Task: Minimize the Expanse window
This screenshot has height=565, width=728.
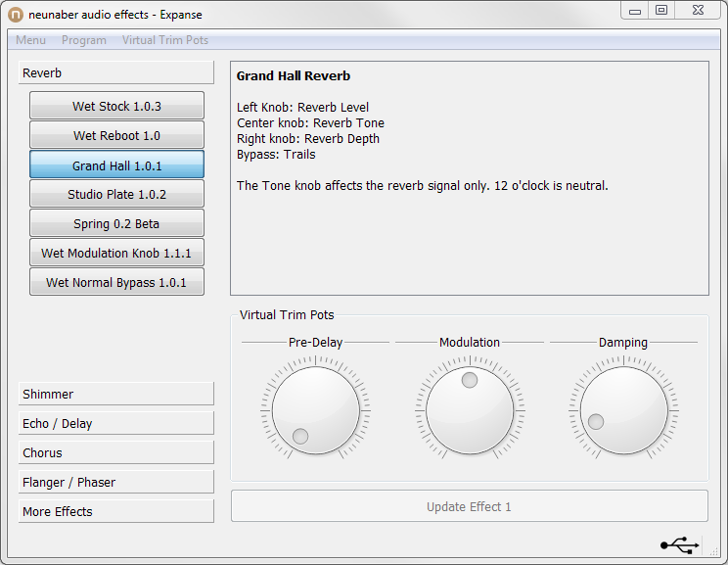Action: pyautogui.click(x=635, y=10)
